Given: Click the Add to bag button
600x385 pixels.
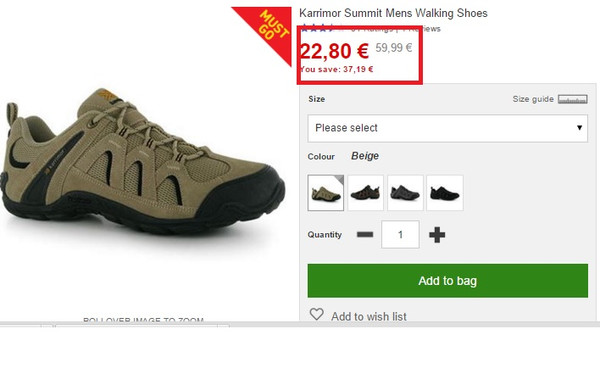Looking at the screenshot, I should [x=448, y=281].
